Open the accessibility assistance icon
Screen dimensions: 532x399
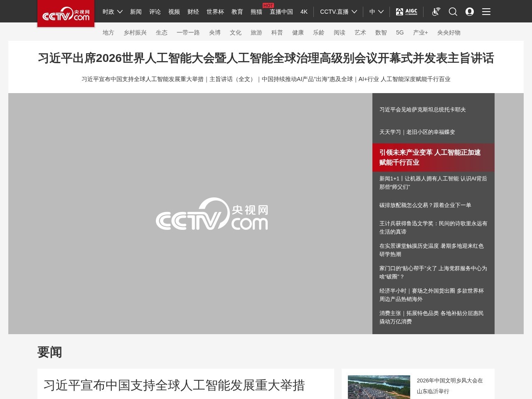tap(436, 12)
